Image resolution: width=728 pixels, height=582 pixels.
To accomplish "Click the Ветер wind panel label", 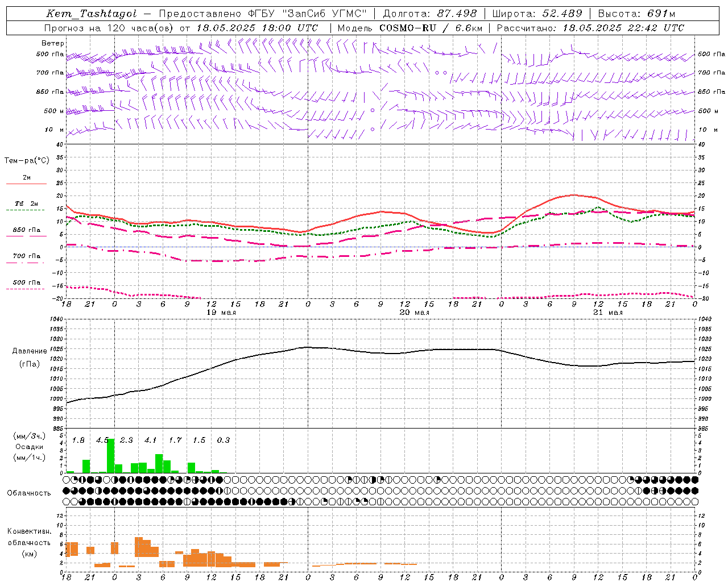I will click(53, 43).
